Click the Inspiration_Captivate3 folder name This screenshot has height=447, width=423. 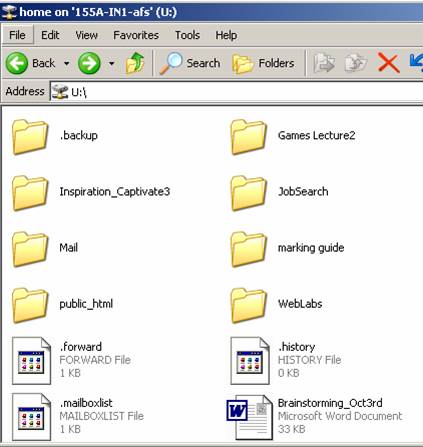pyautogui.click(x=115, y=192)
